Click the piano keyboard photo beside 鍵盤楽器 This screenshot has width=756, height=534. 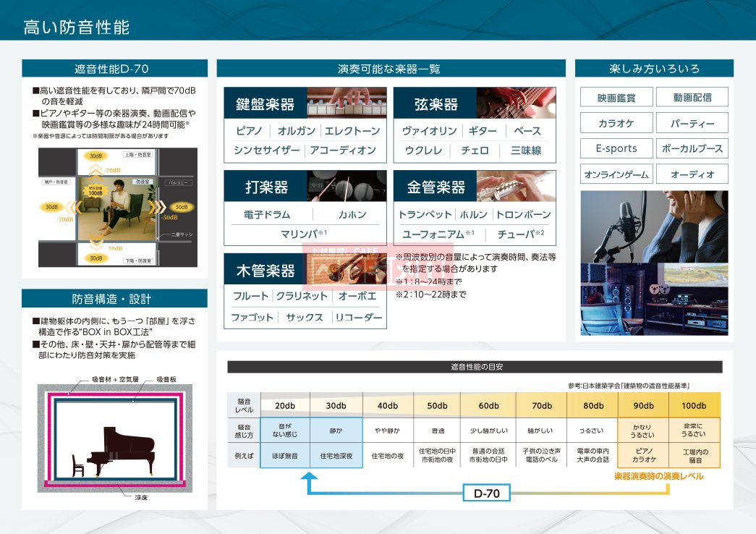[x=347, y=103]
